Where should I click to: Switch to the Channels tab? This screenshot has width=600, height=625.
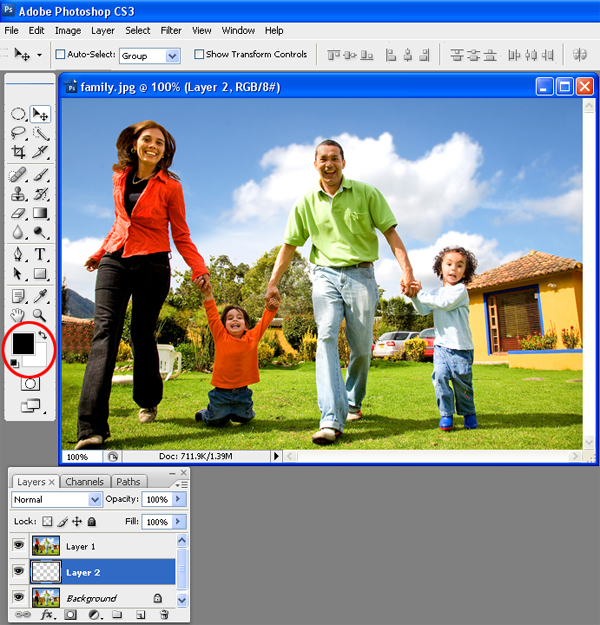tap(84, 482)
